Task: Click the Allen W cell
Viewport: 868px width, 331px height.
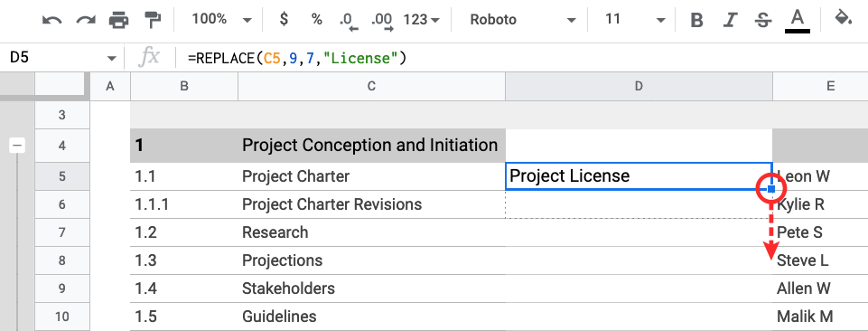Action: pos(820,288)
